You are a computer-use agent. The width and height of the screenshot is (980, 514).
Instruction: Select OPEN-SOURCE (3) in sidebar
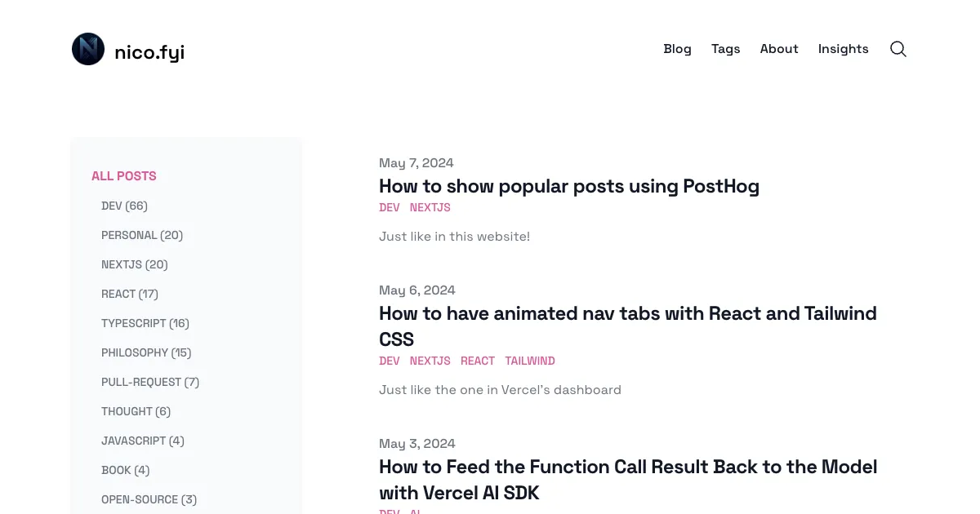click(x=149, y=499)
